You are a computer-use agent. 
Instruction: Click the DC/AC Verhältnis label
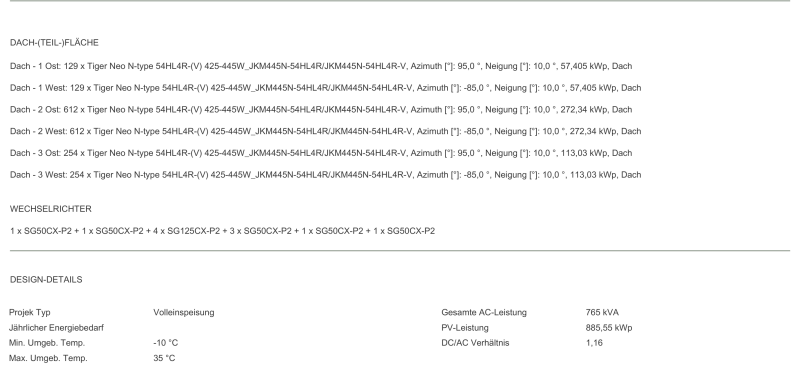(475, 343)
